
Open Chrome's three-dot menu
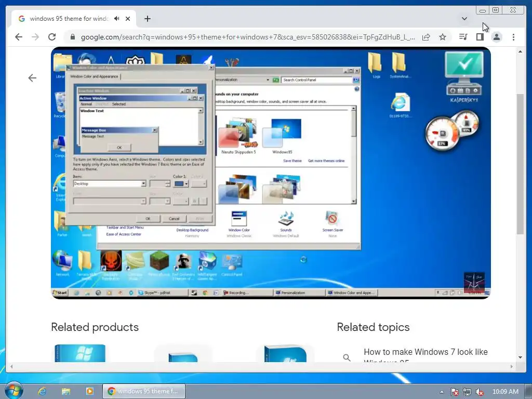pos(513,37)
